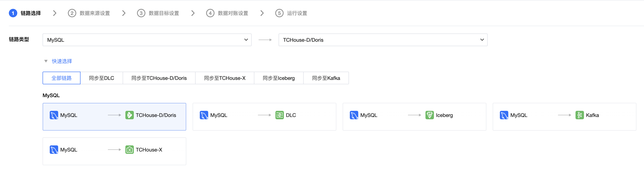Click the 链路选择 step label
Image resolution: width=644 pixels, height=169 pixels.
[31, 13]
